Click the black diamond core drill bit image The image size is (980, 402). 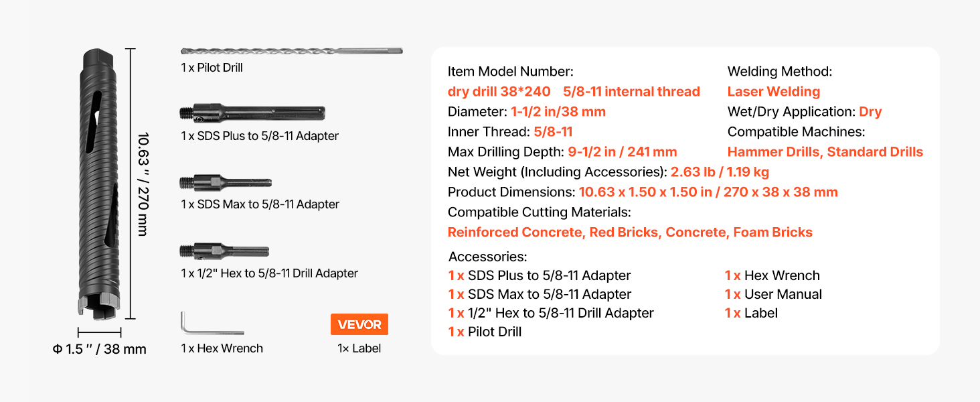(x=98, y=184)
